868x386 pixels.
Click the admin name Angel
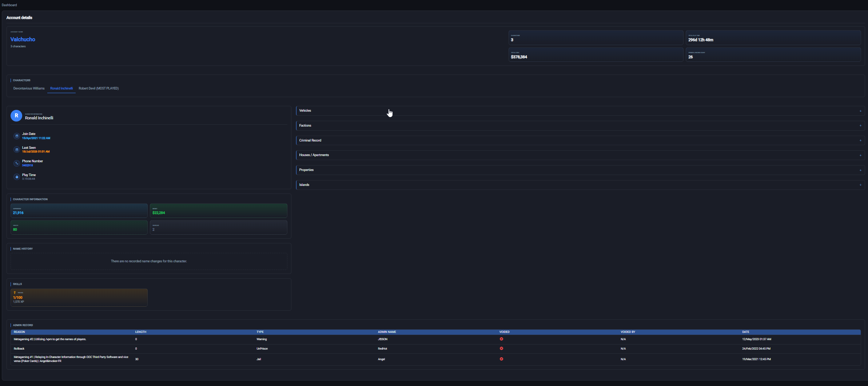coord(381,359)
